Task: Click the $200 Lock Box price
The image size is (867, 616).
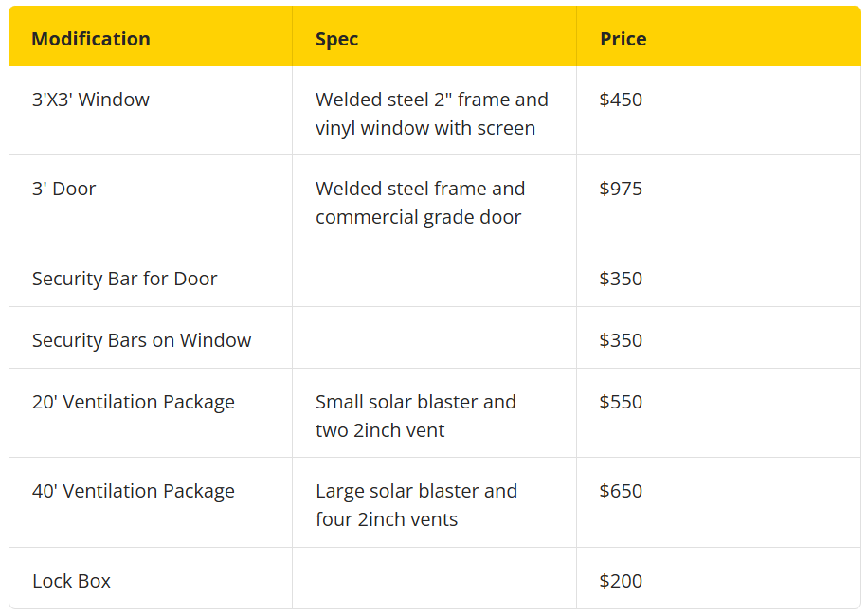Action: (621, 581)
